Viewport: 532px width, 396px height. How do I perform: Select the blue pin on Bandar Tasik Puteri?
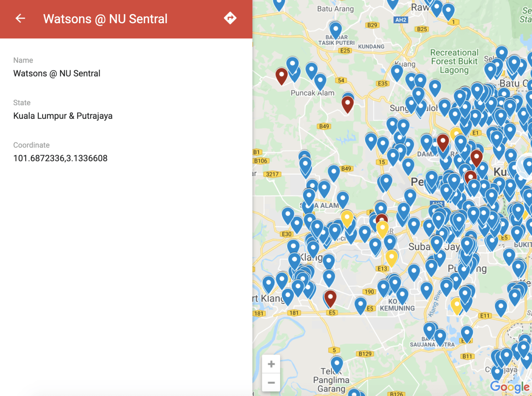click(x=336, y=30)
